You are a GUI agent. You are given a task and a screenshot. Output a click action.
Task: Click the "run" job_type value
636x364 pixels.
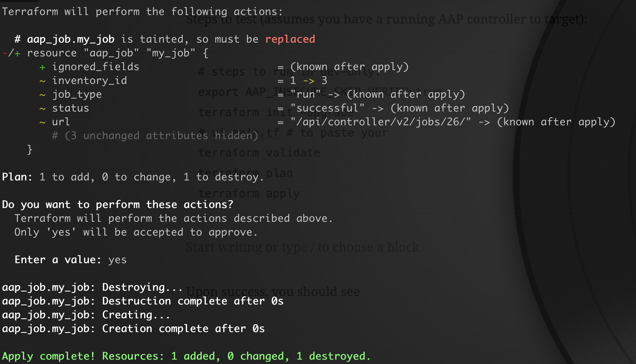coord(305,94)
